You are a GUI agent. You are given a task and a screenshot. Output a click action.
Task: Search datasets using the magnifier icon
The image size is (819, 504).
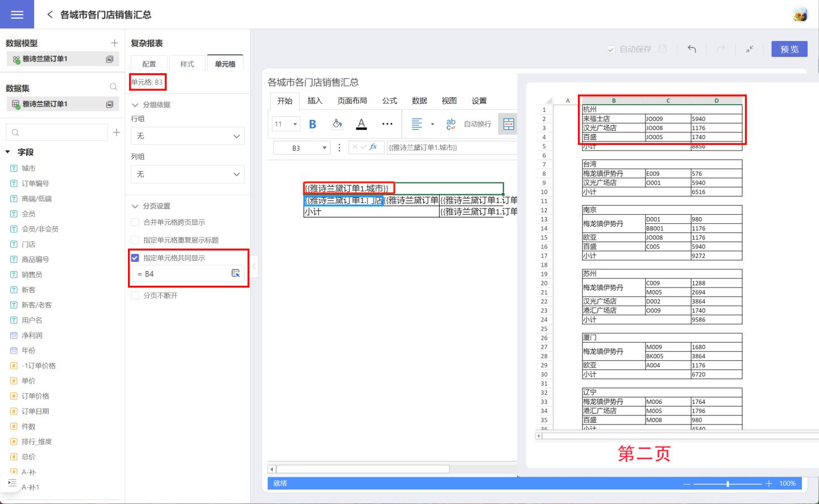113,87
